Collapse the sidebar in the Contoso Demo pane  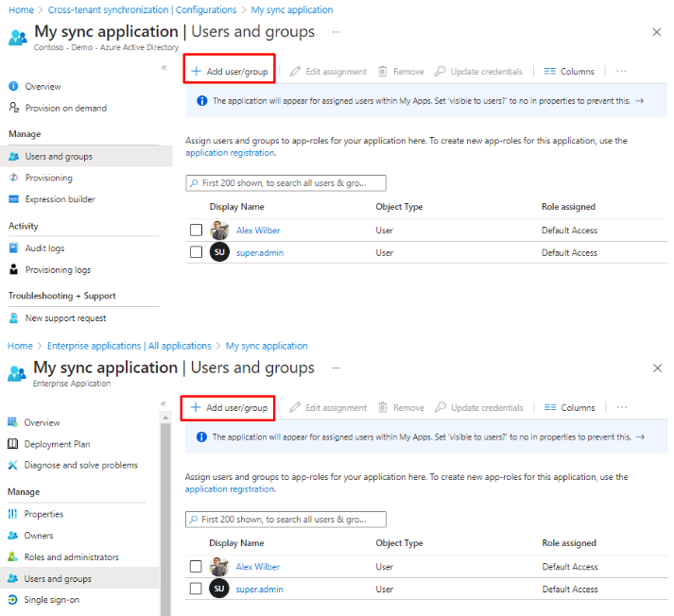coord(164,68)
